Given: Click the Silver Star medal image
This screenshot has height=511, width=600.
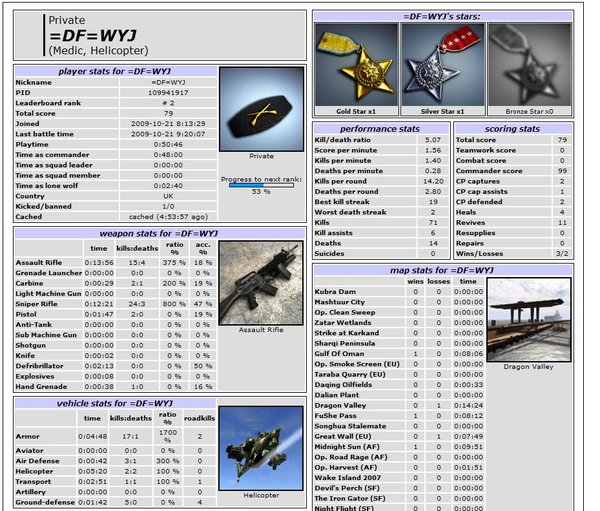Looking at the screenshot, I should click(443, 64).
